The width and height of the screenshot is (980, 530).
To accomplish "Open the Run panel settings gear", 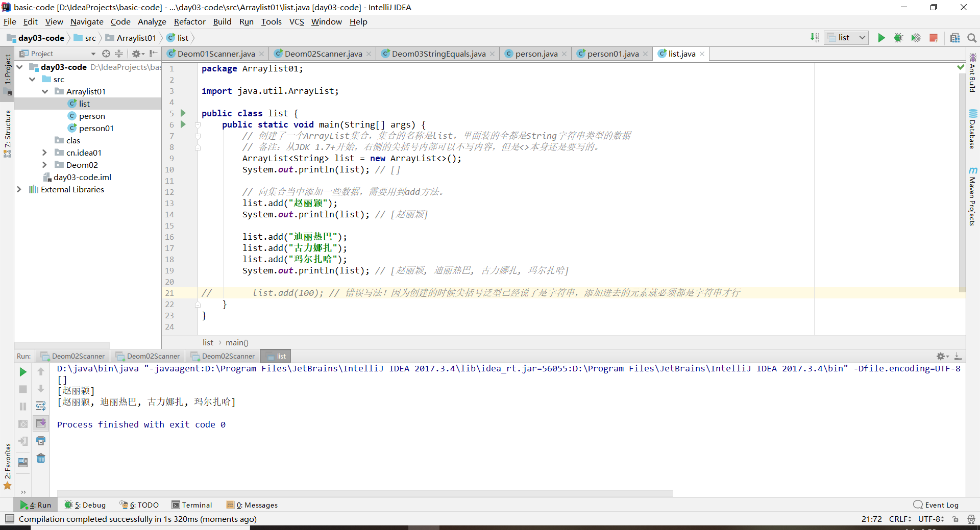I will point(942,356).
